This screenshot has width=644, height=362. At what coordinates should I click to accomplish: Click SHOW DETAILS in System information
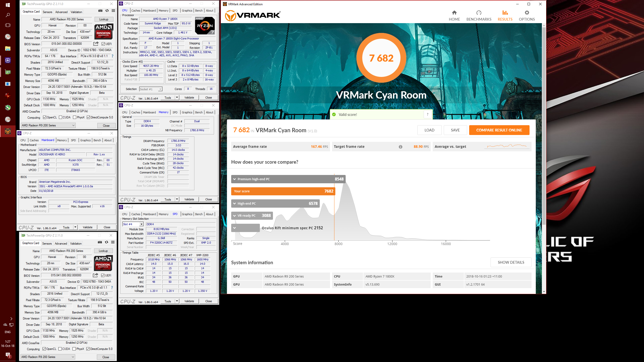511,262
